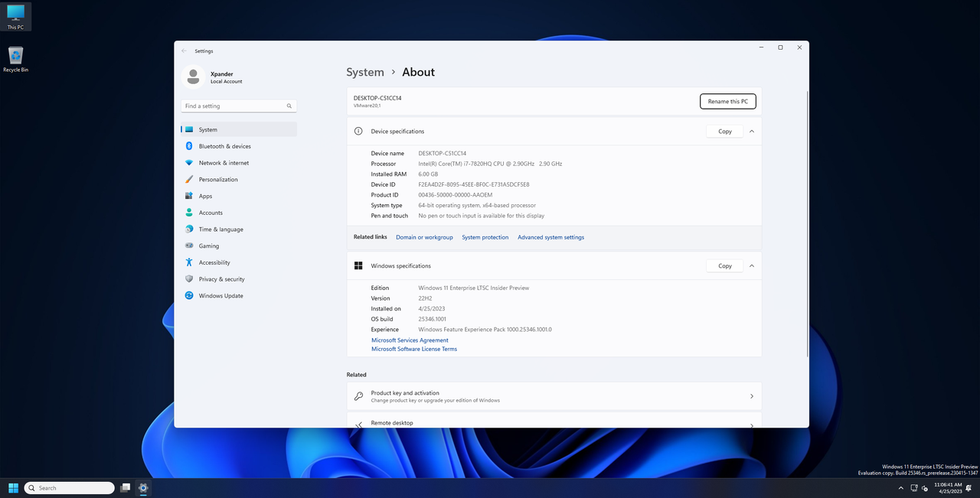Click the Remote desktop icon
The image size is (980, 498).
tap(358, 425)
